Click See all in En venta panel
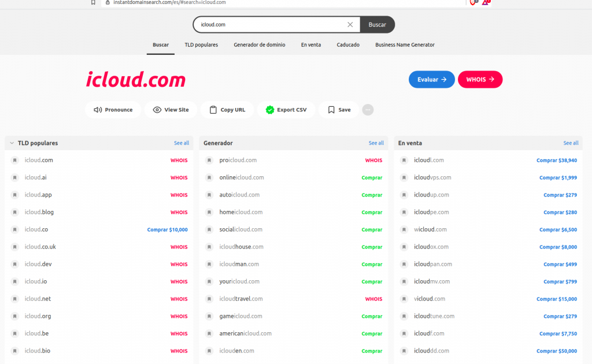 [x=571, y=143]
